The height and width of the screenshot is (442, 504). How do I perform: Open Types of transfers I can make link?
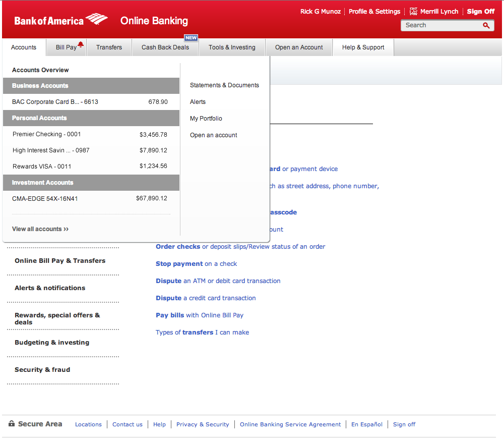click(202, 333)
